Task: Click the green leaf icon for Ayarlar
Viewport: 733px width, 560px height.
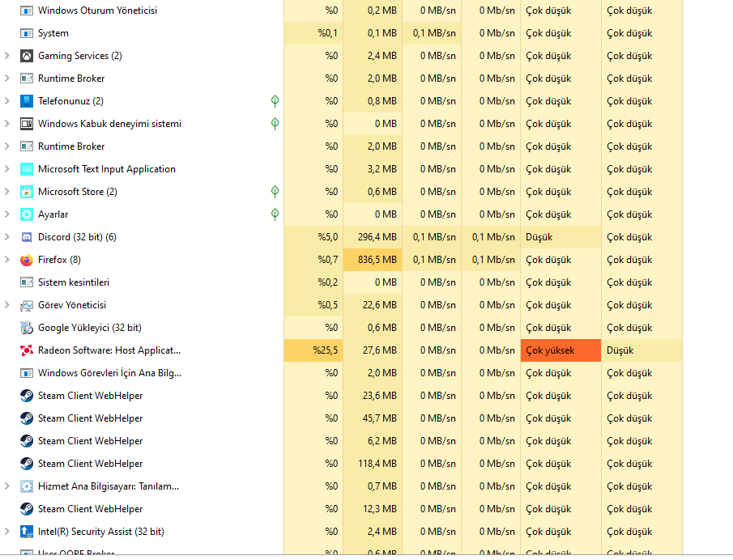Action: pos(275,214)
